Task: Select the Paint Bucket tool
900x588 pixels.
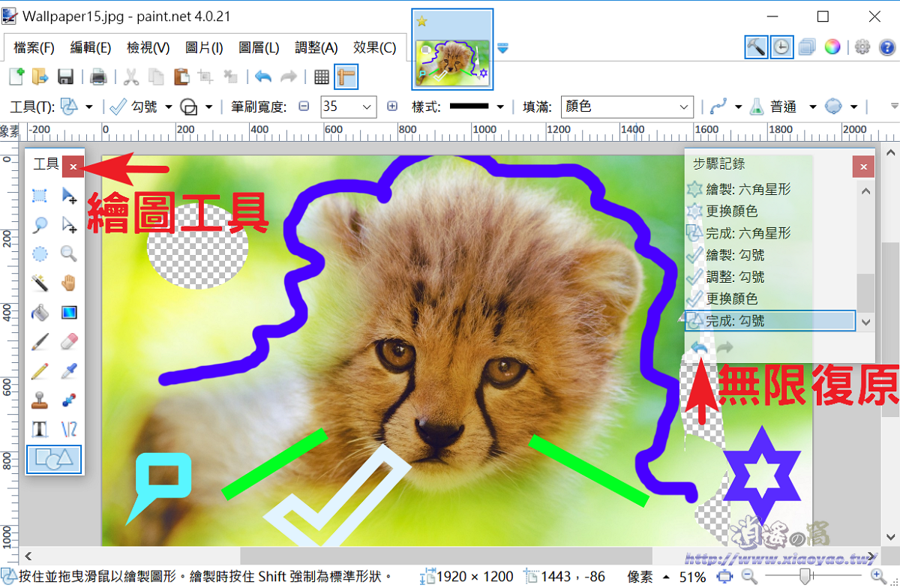Action: point(40,312)
